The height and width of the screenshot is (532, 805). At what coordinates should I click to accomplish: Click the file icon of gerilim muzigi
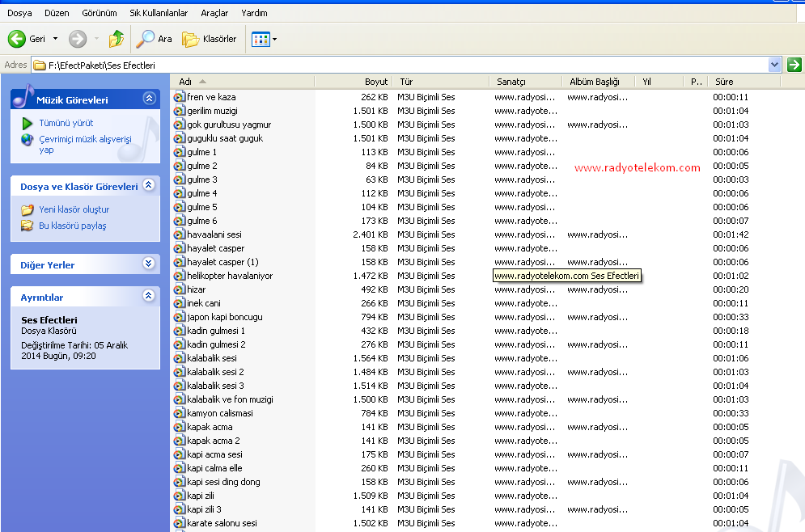[179, 110]
